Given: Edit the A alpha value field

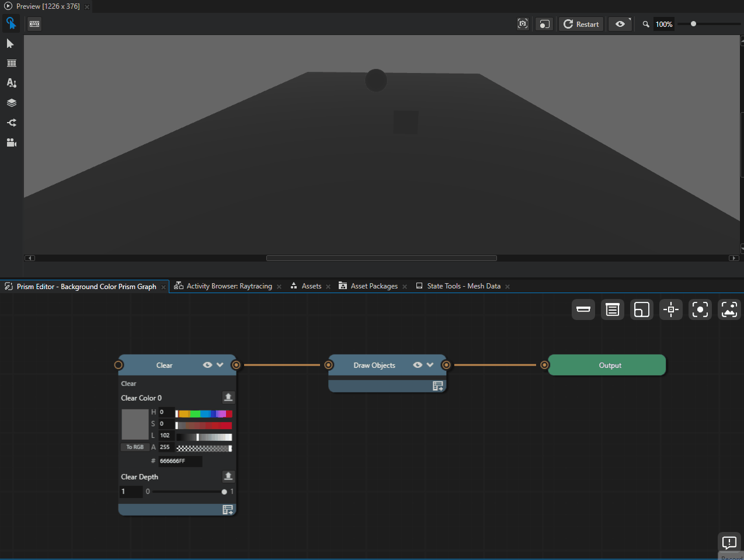Looking at the screenshot, I should click(166, 447).
